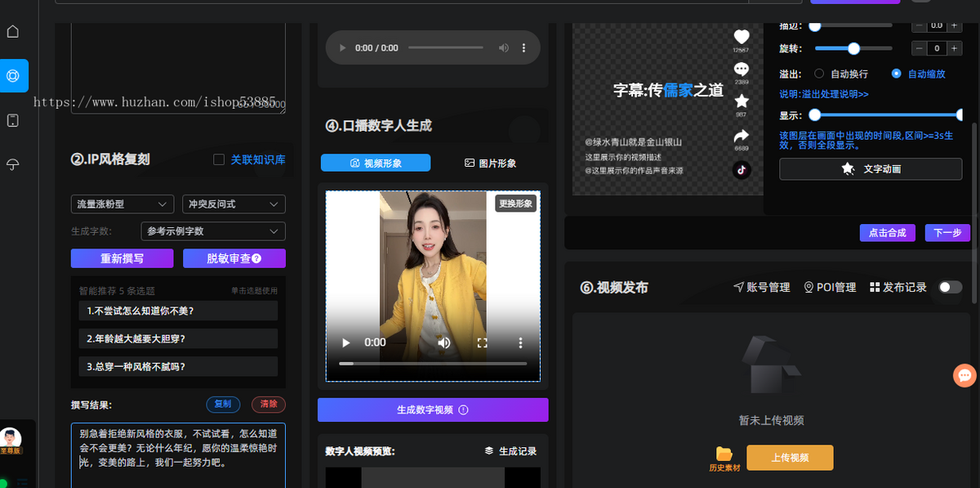Viewport: 980px width, 488px height.
Task: Click the 描边 numeric value field
Action: click(x=937, y=25)
